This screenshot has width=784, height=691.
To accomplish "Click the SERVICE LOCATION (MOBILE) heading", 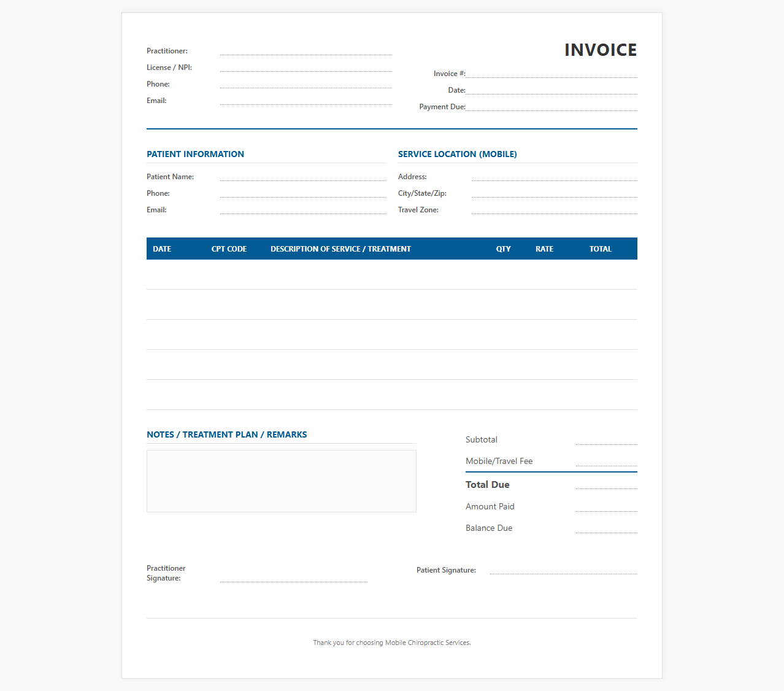I will click(458, 154).
